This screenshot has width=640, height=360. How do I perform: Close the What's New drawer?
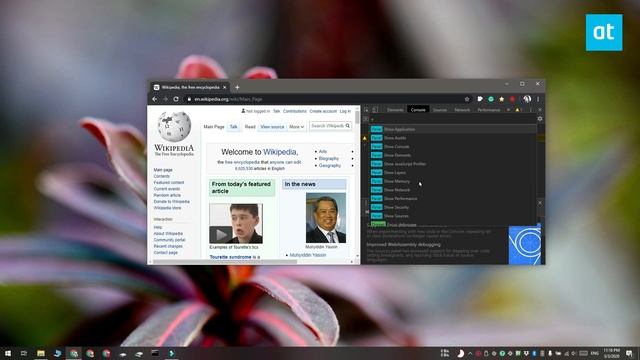click(540, 202)
